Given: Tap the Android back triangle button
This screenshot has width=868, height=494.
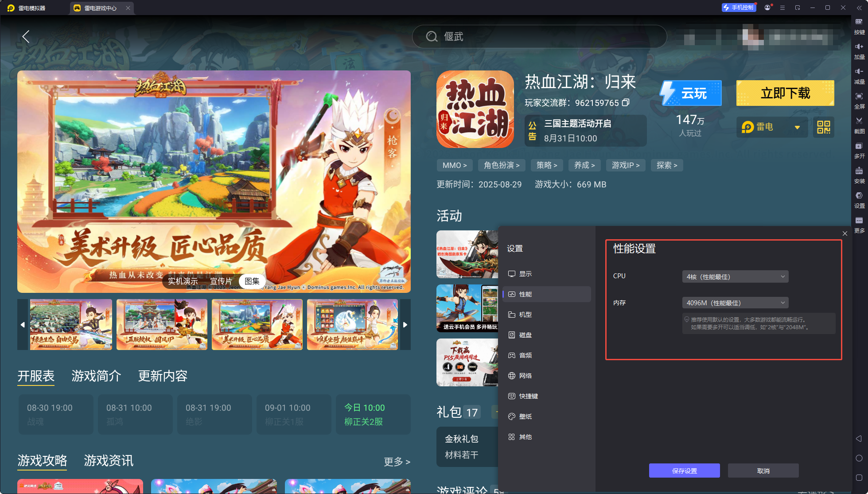Looking at the screenshot, I should [x=859, y=439].
